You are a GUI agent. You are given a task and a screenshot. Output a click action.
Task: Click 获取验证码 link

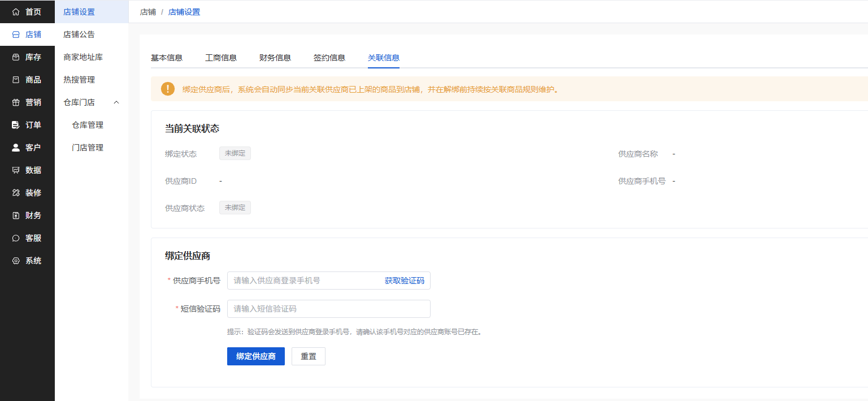[405, 281]
